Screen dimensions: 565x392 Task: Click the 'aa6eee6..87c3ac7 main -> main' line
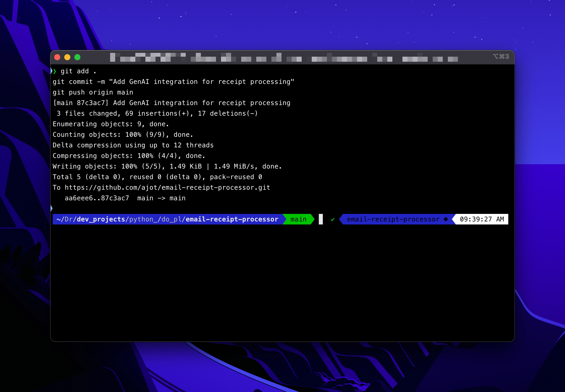(125, 198)
